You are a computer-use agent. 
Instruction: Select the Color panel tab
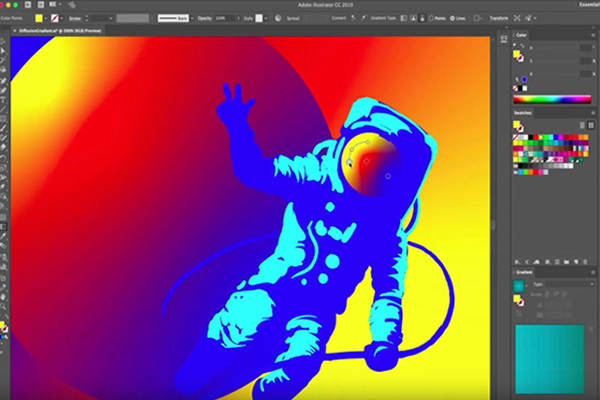(521, 35)
